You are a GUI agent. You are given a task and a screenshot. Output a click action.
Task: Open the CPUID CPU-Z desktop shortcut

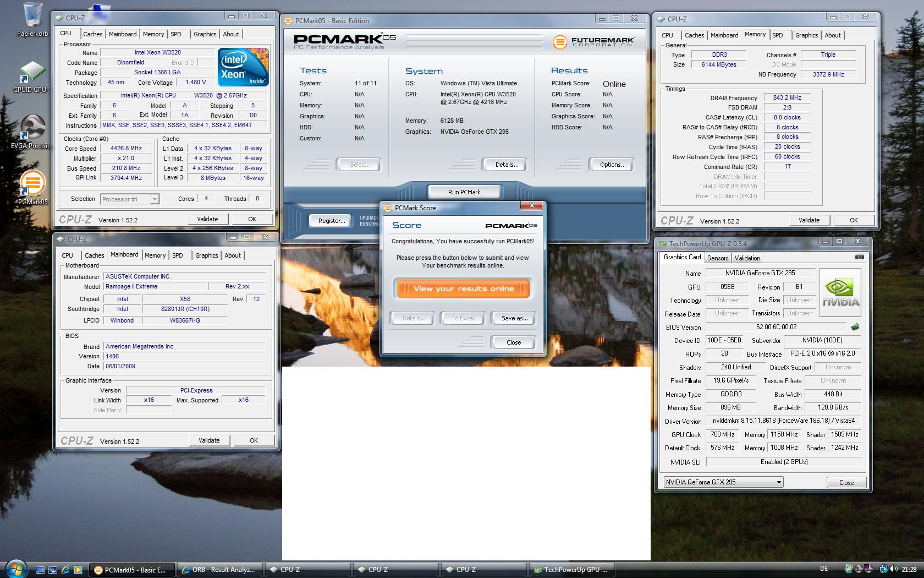pos(32,77)
